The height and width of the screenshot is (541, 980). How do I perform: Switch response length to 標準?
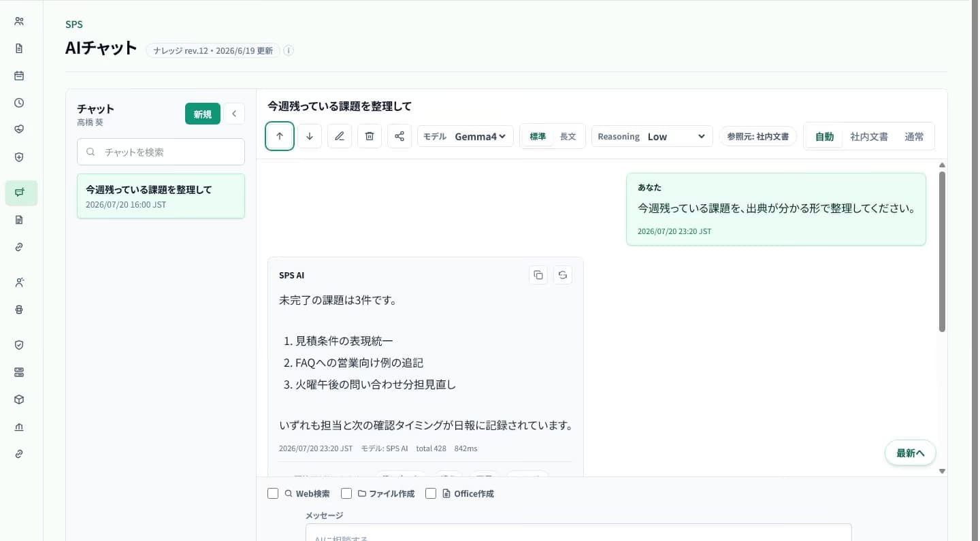pyautogui.click(x=538, y=136)
